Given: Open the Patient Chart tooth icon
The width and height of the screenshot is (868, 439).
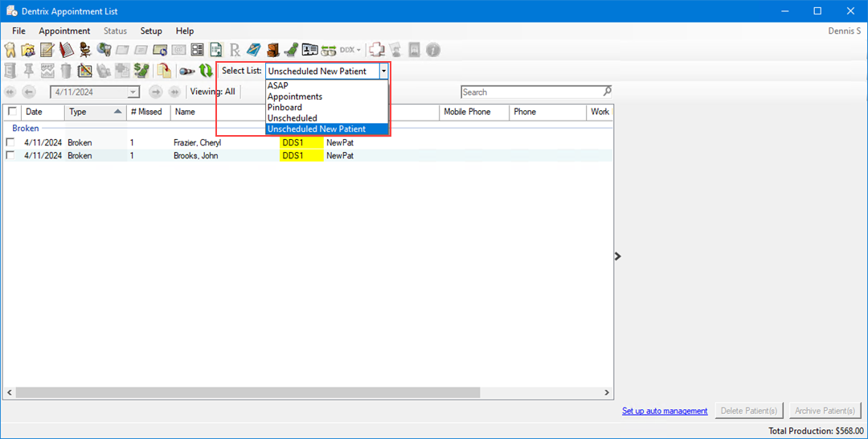Looking at the screenshot, I should pyautogui.click(x=10, y=50).
